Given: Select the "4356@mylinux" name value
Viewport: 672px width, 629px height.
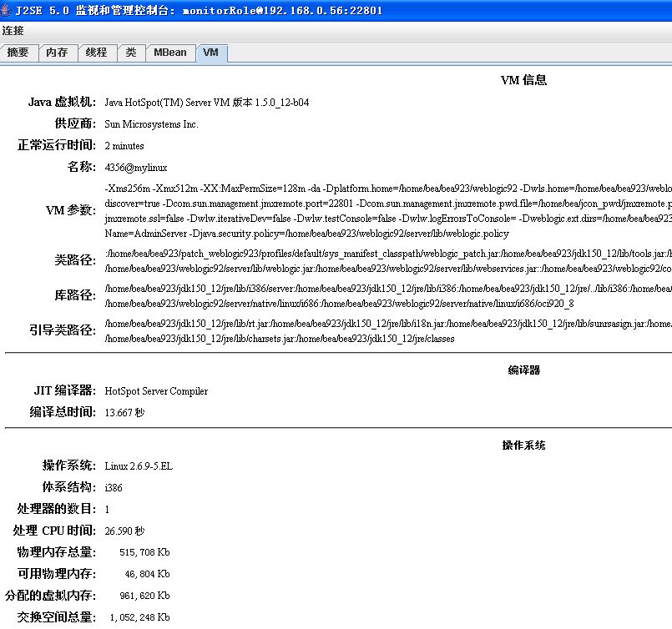Looking at the screenshot, I should [136, 168].
